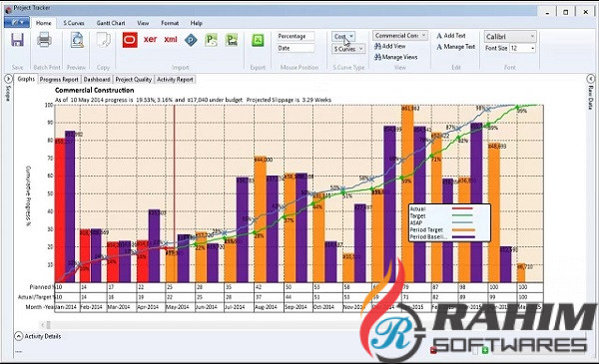This screenshot has height=364, width=599.
Task: Open the S Curves type dropdown
Action: click(x=348, y=49)
